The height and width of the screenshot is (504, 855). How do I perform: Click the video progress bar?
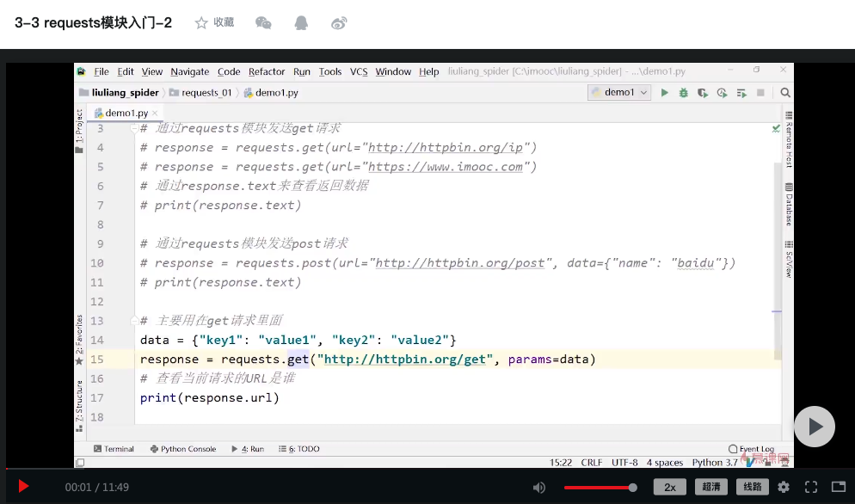tap(427, 469)
